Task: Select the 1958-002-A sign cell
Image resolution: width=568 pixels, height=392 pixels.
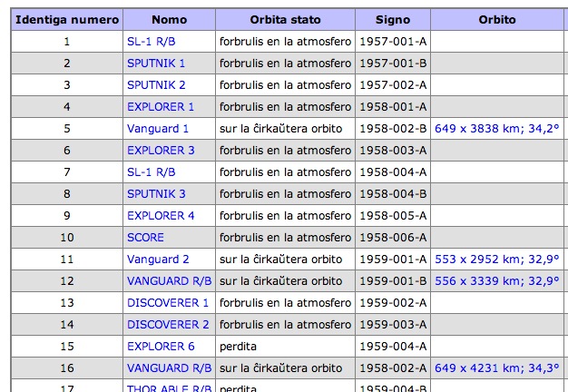Action: pyautogui.click(x=393, y=368)
